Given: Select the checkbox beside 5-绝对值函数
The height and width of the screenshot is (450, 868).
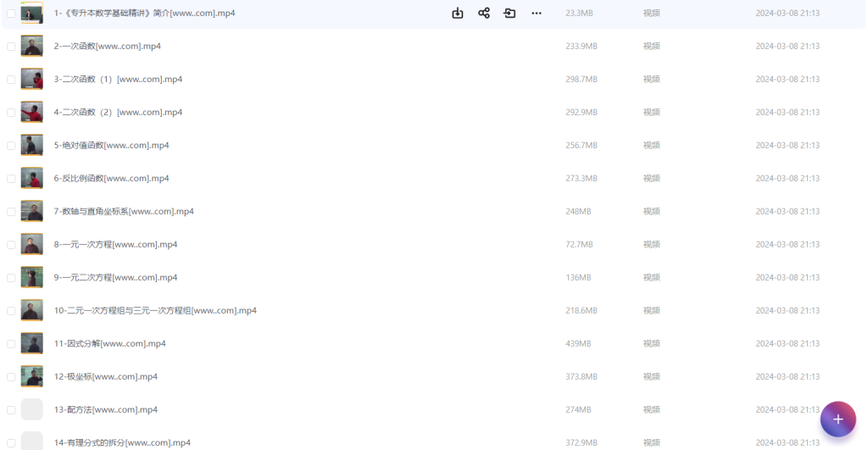Looking at the screenshot, I should point(11,146).
